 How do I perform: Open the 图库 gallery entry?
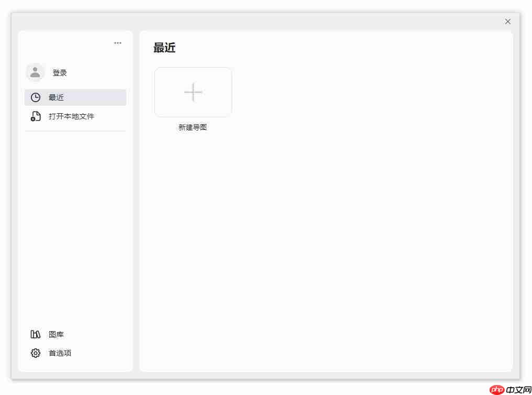click(57, 334)
